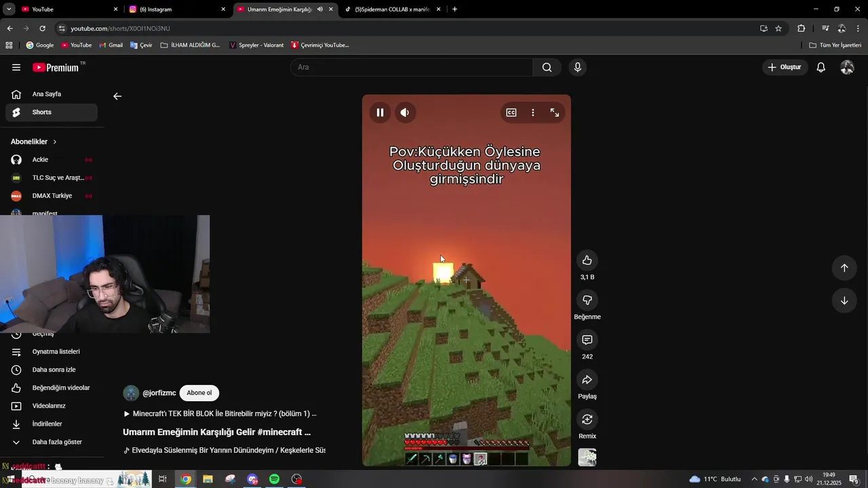Open the Spreyler - Valorant bookmark

(x=256, y=45)
